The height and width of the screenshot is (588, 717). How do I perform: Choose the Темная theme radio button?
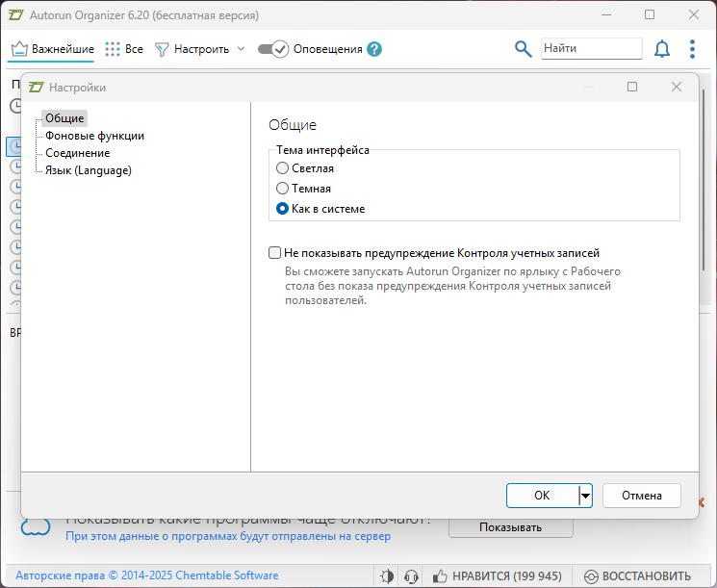click(283, 189)
